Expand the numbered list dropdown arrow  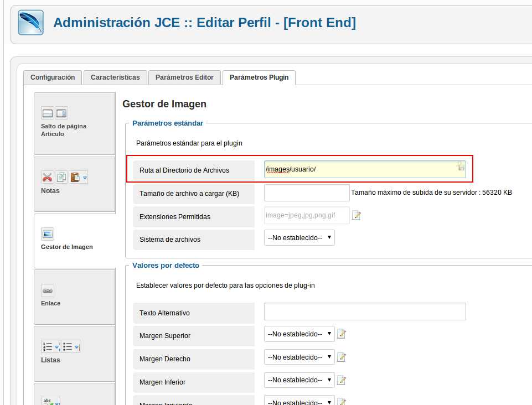(x=57, y=347)
